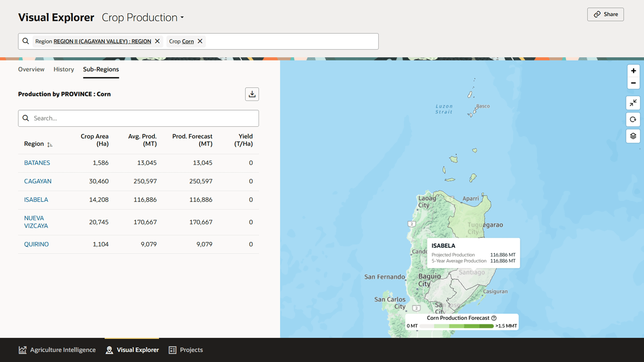Open the map layers control
Screen dimensions: 644x362
pyautogui.click(x=633, y=136)
